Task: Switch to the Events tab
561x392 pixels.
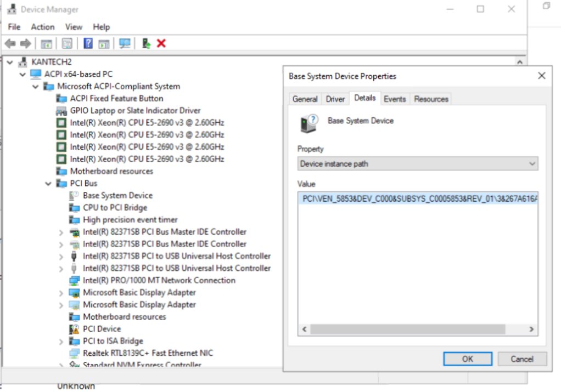Action: [x=395, y=99]
